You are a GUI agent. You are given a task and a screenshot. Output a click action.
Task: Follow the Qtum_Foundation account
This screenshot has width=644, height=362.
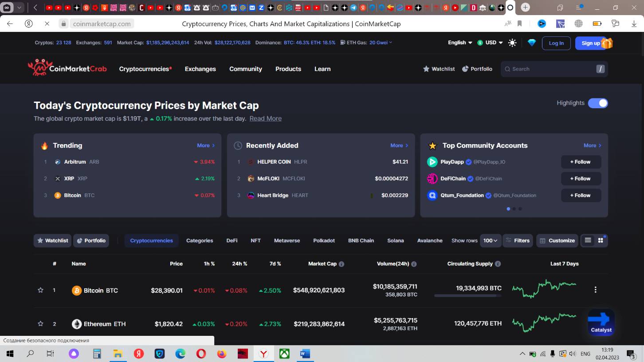point(581,195)
